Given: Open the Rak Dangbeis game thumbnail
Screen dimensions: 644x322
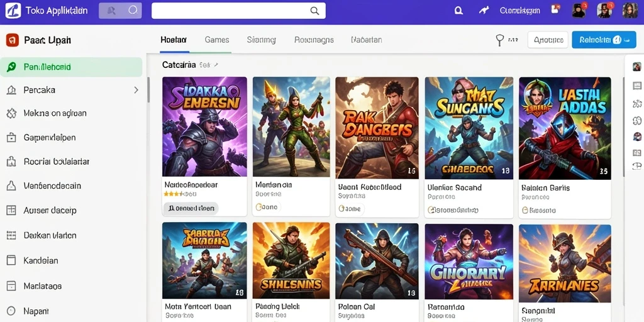Looking at the screenshot, I should [377, 128].
